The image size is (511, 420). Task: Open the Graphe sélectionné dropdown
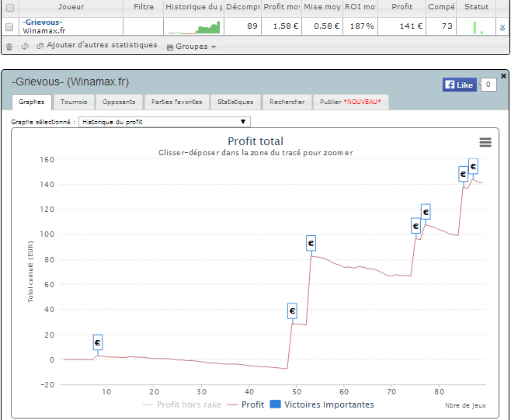pyautogui.click(x=165, y=122)
